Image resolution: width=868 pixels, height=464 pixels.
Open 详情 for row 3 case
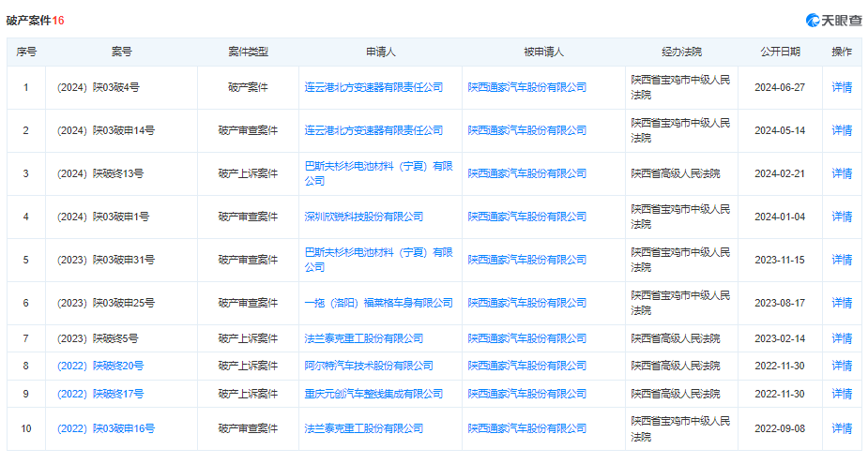pyautogui.click(x=842, y=173)
